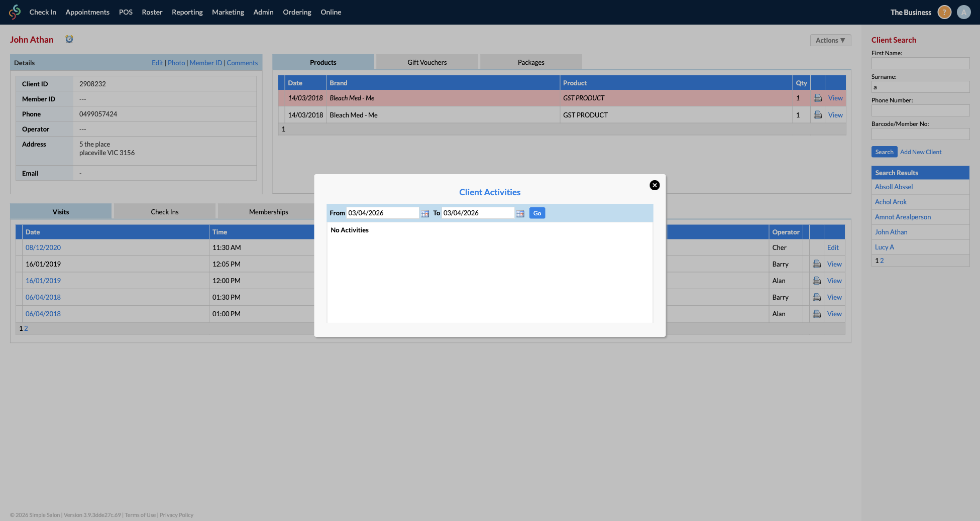Open the Appointments menu
The width and height of the screenshot is (980, 521).
click(x=87, y=12)
